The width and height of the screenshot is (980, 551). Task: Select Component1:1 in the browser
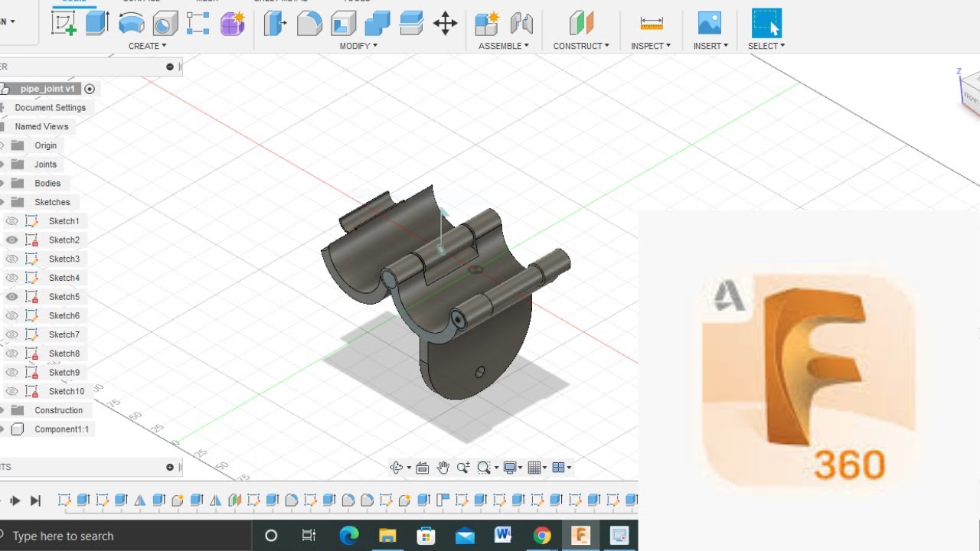click(61, 429)
